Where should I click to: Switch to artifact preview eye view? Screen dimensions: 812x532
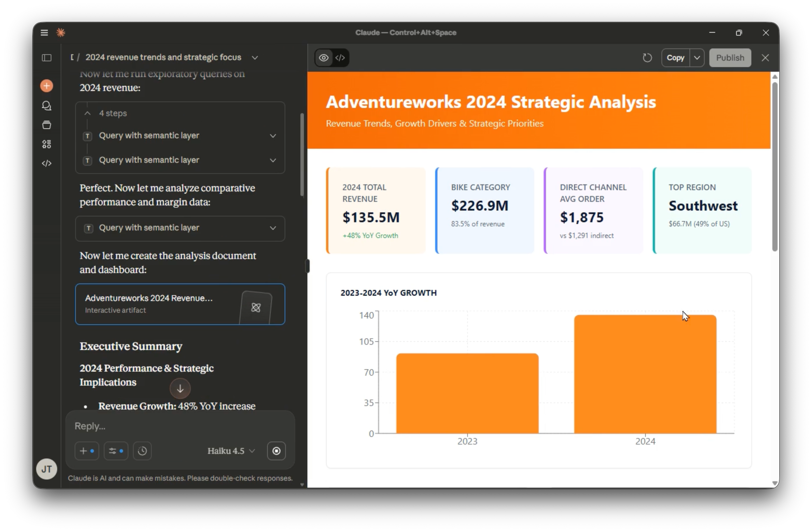pos(324,58)
